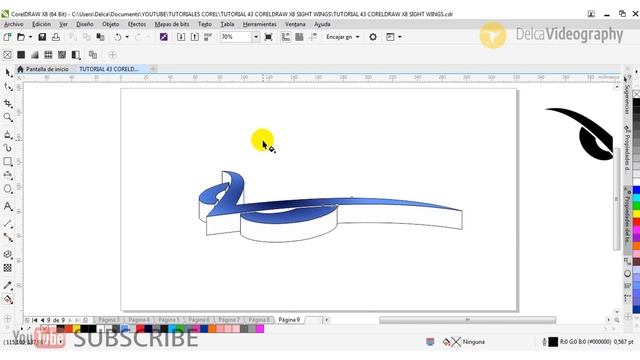Pick the magenta swatch in document palette
This screenshot has width=640, height=360.
click(x=260, y=329)
